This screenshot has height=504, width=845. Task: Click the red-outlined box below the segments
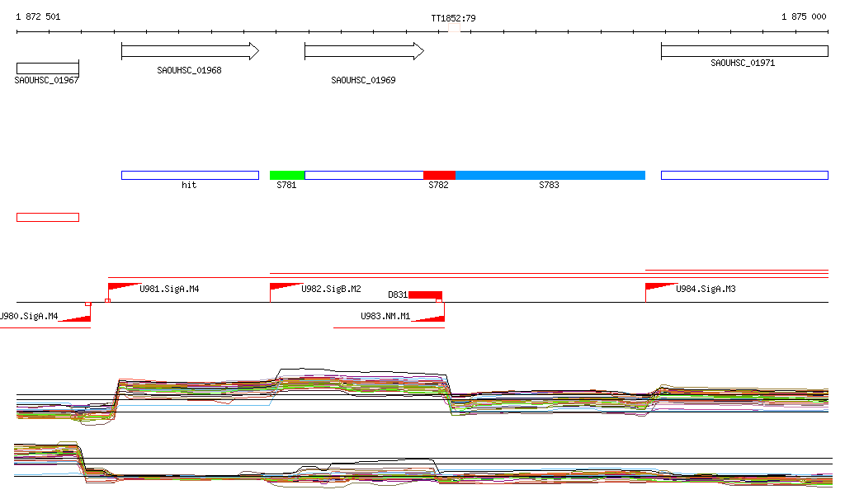[47, 217]
